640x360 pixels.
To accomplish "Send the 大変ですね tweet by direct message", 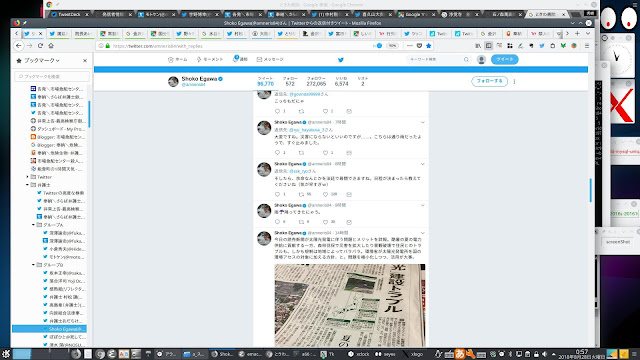I will tap(349, 153).
